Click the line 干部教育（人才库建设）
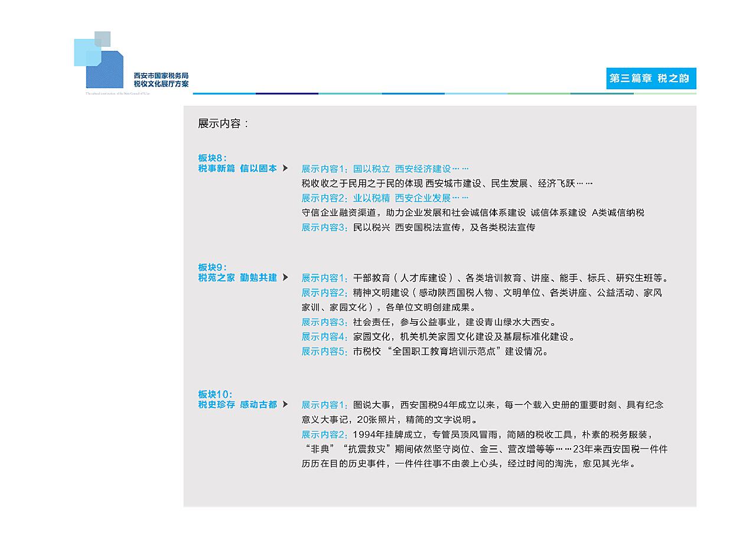This screenshot has width=756, height=535. [485, 278]
